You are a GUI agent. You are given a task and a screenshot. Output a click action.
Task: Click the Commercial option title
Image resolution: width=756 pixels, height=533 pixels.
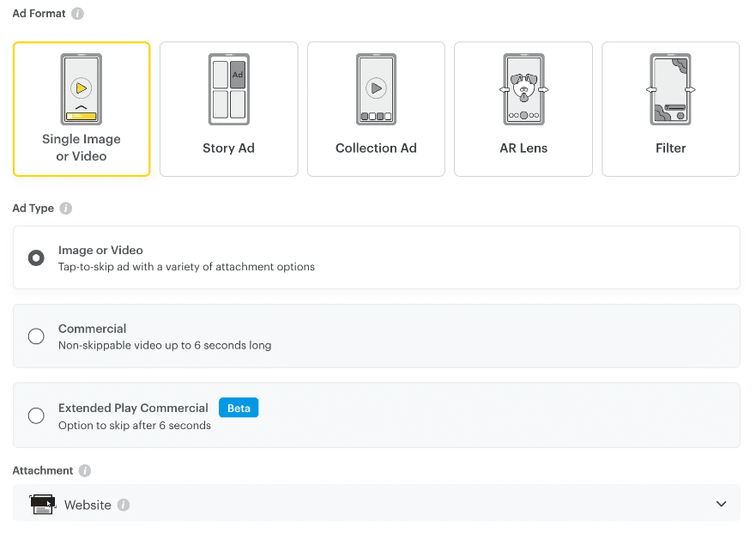(92, 329)
